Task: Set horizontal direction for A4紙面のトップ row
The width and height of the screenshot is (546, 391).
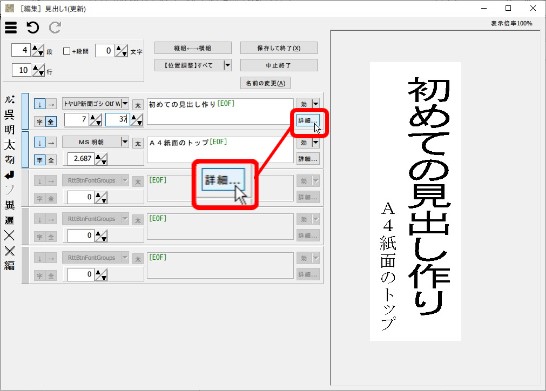Action: point(51,142)
